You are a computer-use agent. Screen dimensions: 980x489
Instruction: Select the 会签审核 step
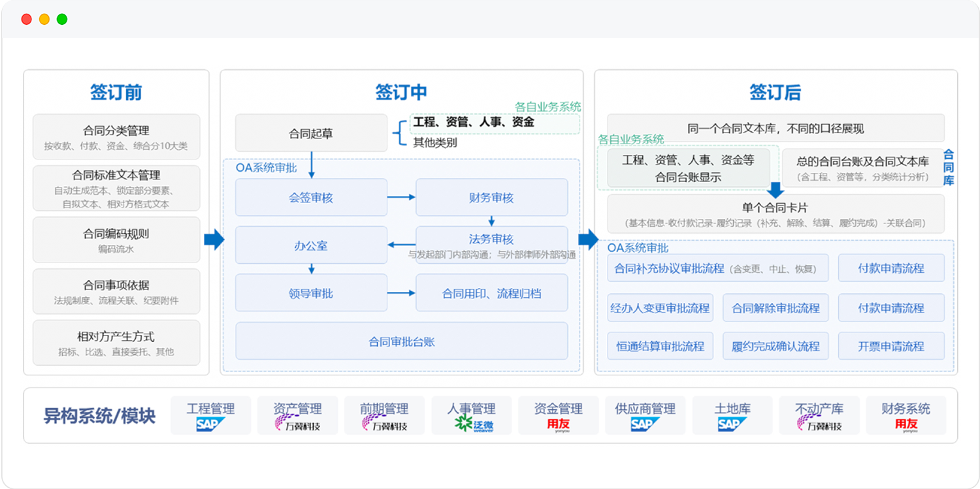[311, 197]
